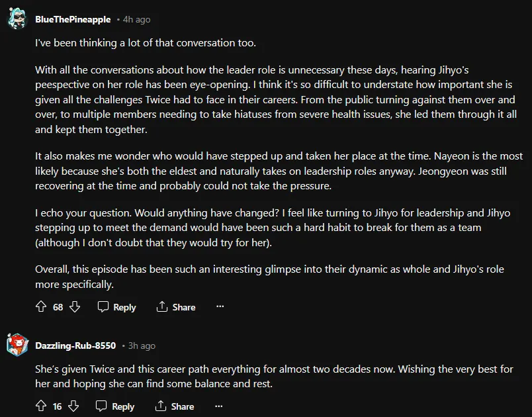Upvote Dazzling-Rub-8550's comment
Viewport: 532px width, 417px height.
pos(41,406)
